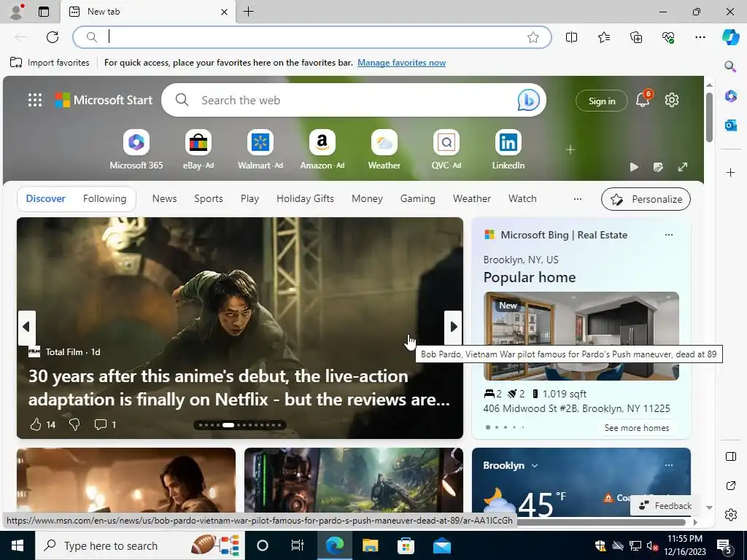
Task: Expand the Brooklyn location dropdown
Action: click(535, 465)
